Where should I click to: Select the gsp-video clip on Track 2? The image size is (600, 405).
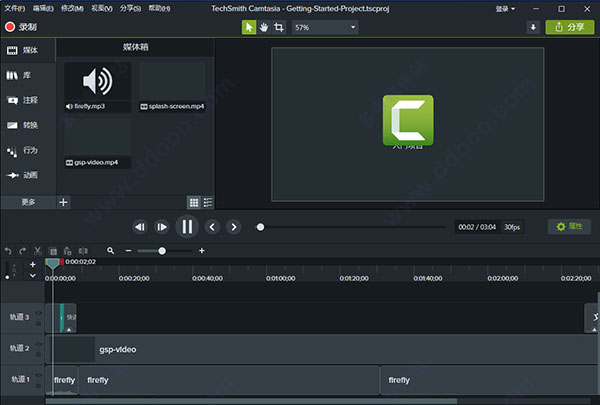click(321, 349)
